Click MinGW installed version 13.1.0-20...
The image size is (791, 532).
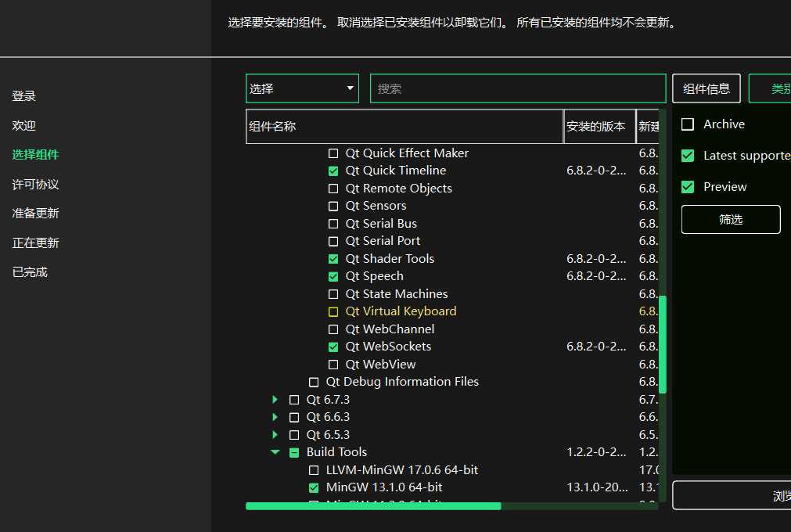(597, 487)
